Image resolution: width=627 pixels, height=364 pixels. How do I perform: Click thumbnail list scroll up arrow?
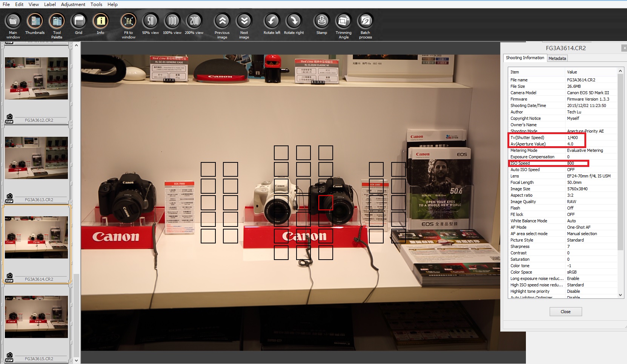(77, 45)
